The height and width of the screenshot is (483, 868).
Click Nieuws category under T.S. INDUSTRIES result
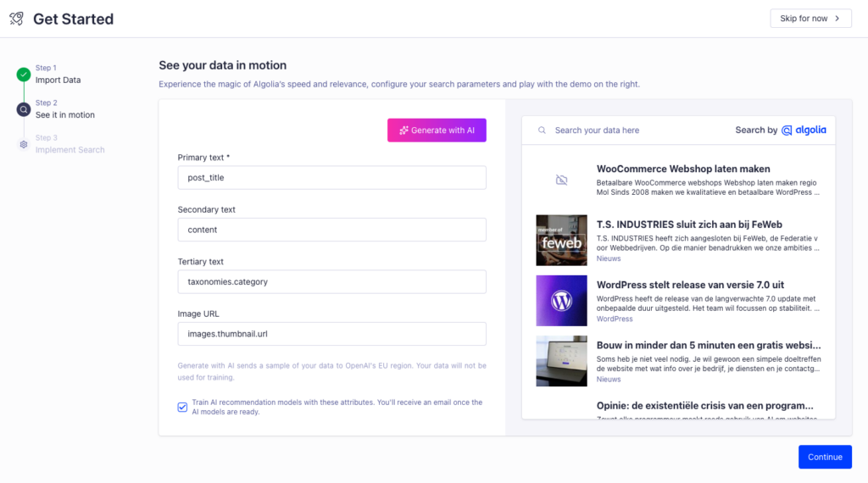(x=609, y=258)
